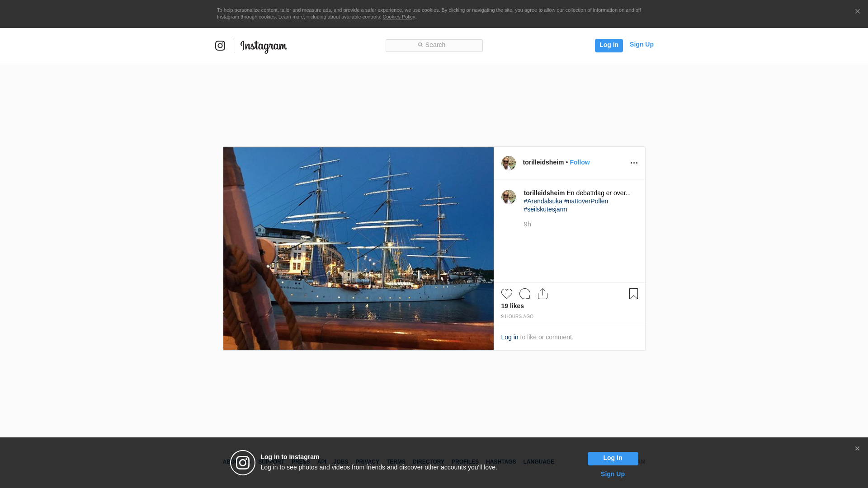Click Log in to like or comment link

point(509,337)
